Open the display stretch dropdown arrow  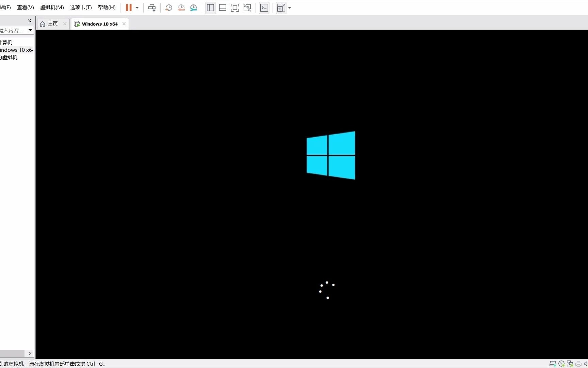click(290, 7)
